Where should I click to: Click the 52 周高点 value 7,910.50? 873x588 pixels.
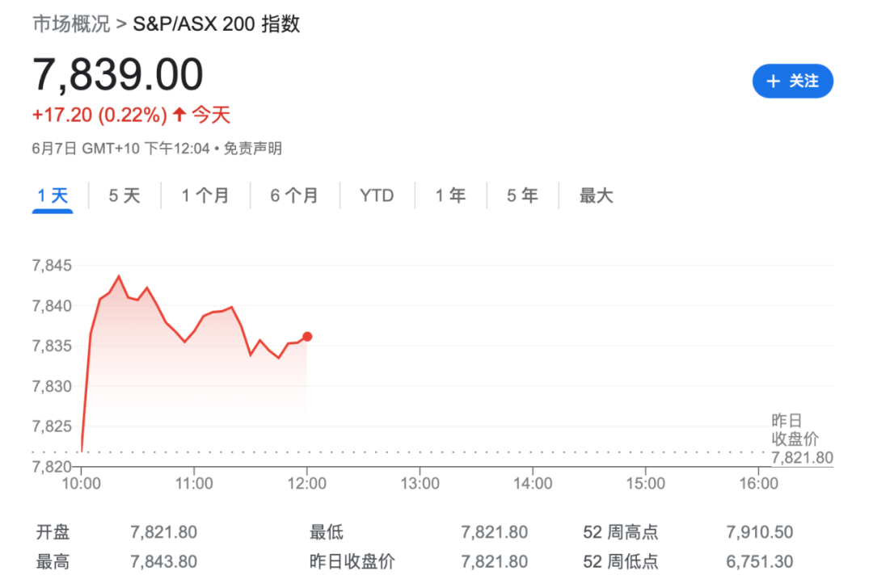pos(759,532)
